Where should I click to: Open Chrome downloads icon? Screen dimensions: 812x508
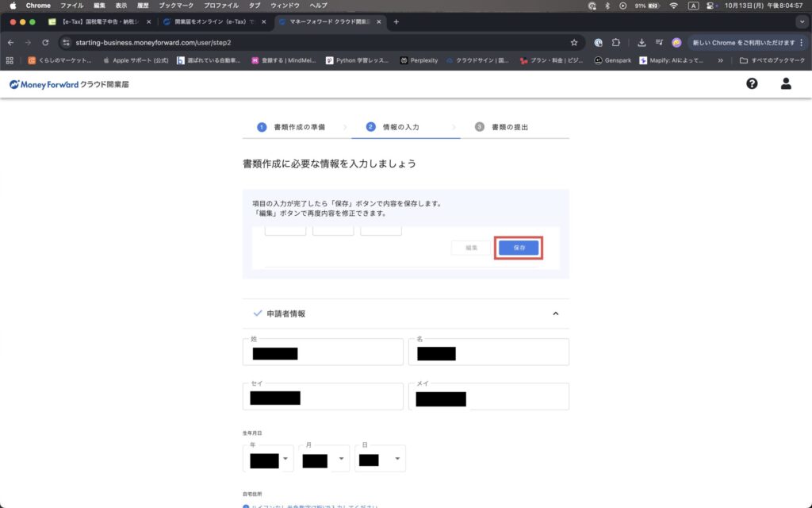pyautogui.click(x=641, y=42)
